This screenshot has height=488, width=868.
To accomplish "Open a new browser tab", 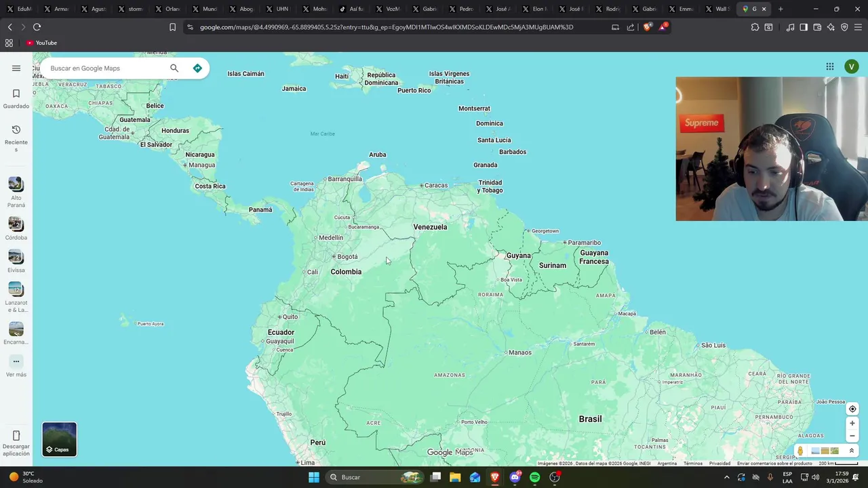I will pyautogui.click(x=781, y=9).
